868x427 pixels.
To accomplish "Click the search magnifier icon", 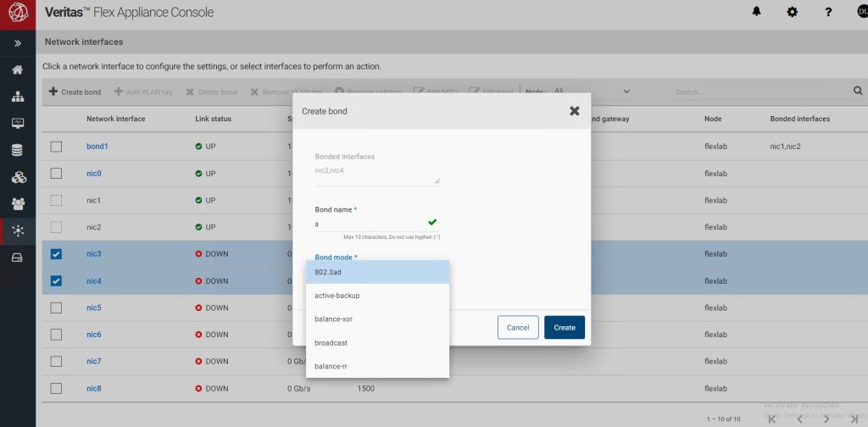I will [x=857, y=91].
